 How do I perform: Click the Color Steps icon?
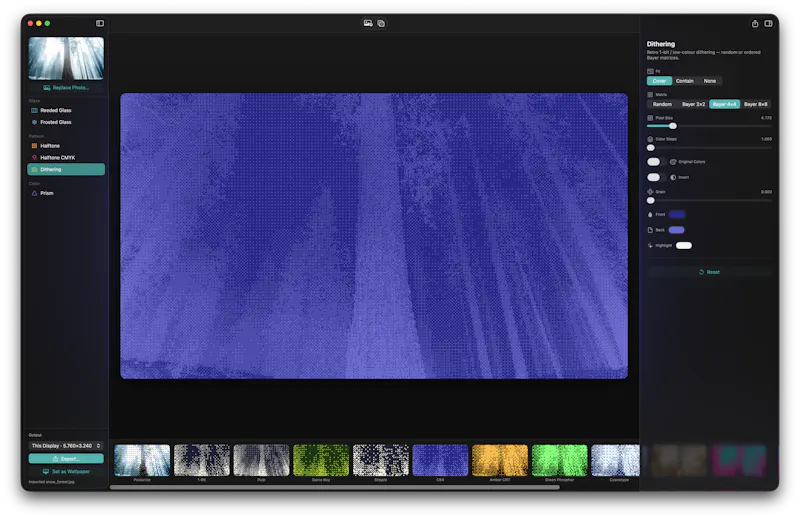650,139
